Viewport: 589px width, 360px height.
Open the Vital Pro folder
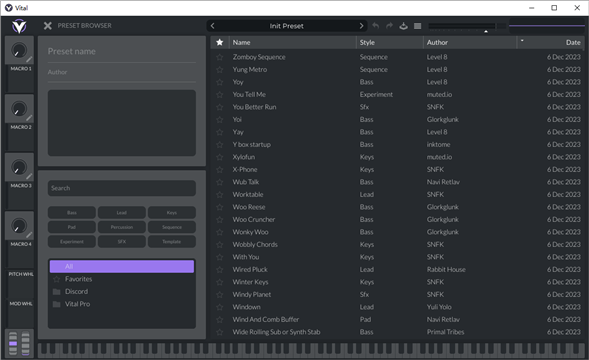[122, 304]
